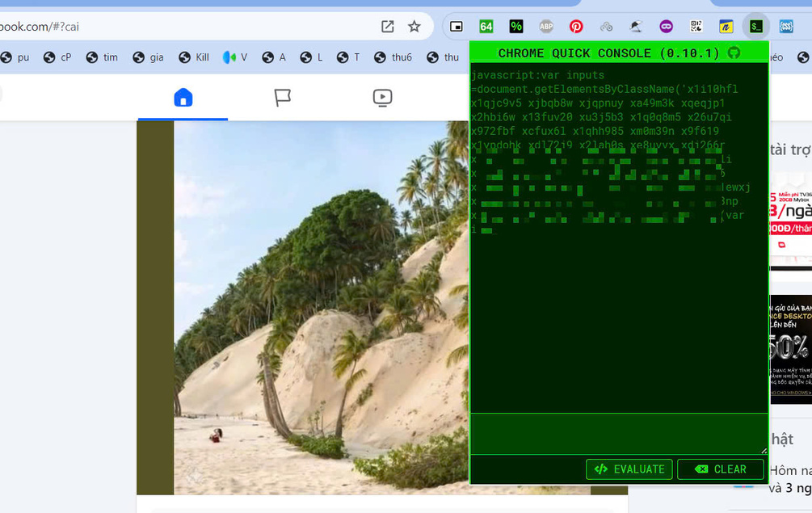
Task: Click the green 64 extension icon
Action: tap(486, 27)
